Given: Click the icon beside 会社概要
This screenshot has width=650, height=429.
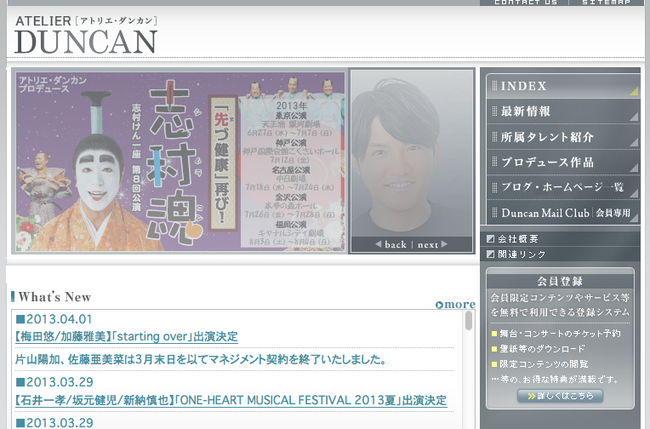Looking at the screenshot, I should pyautogui.click(x=490, y=239).
